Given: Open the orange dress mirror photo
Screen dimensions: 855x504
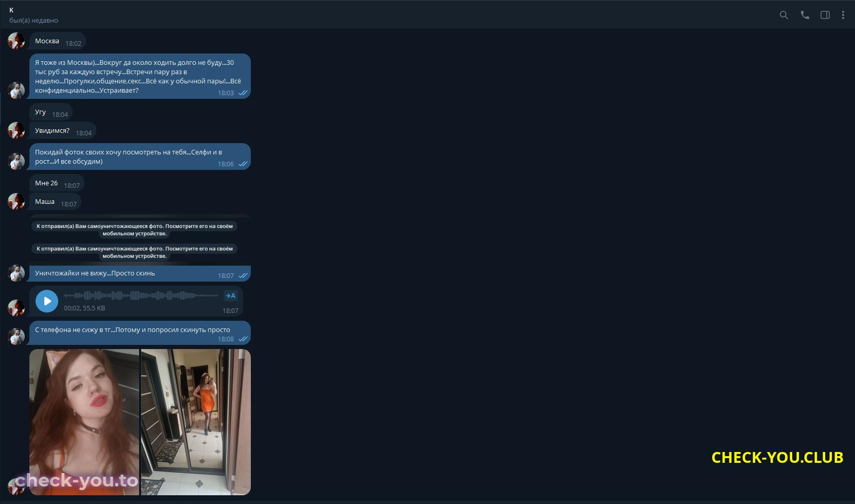Looking at the screenshot, I should pyautogui.click(x=196, y=422).
